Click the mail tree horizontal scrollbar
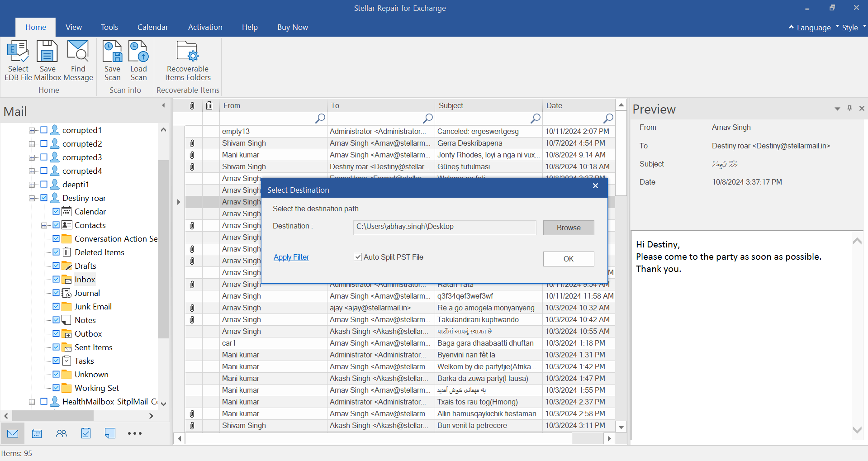868x461 pixels. tap(53, 416)
